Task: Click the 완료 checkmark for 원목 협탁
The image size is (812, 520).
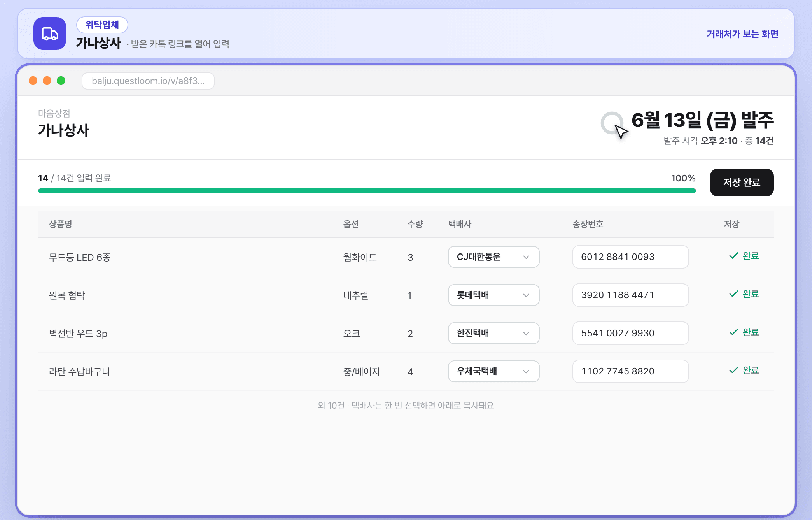Action: (744, 294)
